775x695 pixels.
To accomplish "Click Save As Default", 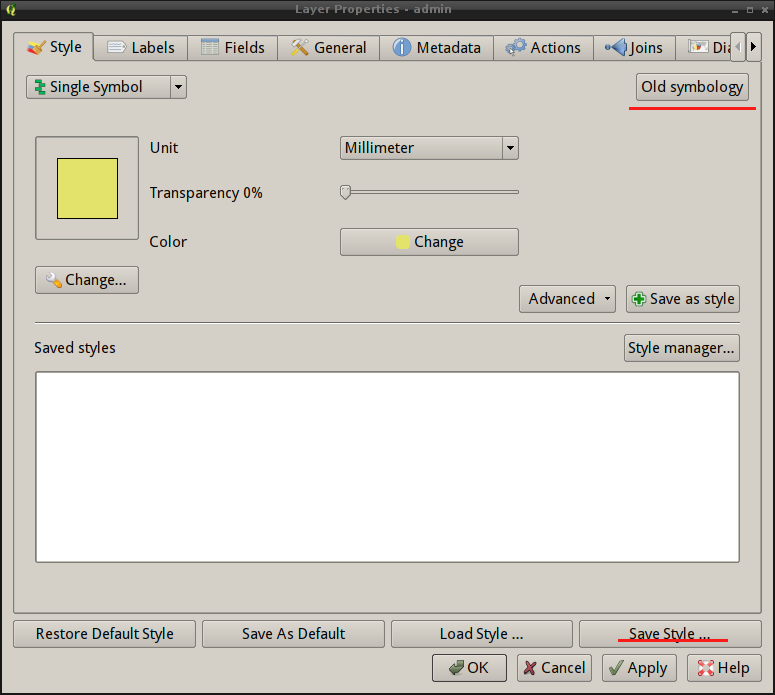I will 293,634.
